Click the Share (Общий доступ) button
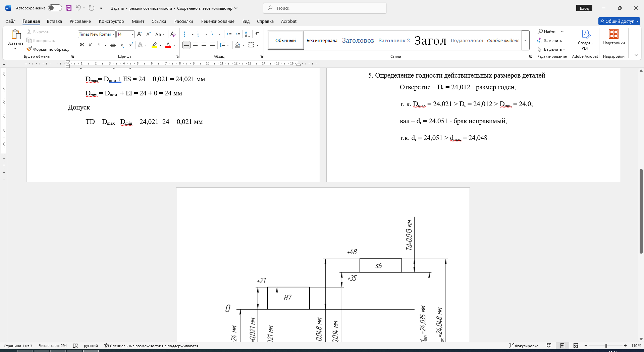 click(619, 21)
